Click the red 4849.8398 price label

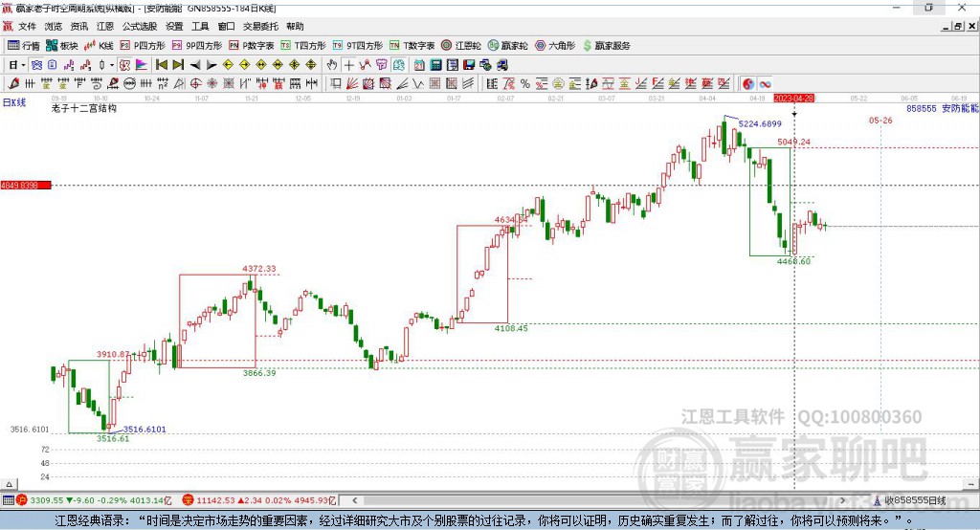point(25,185)
